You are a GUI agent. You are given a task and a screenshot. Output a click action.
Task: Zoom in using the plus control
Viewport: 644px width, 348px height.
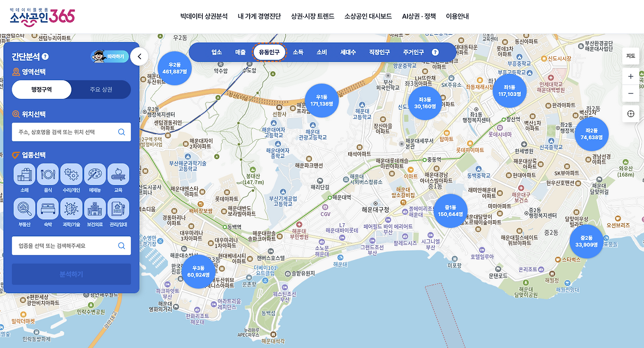(631, 76)
